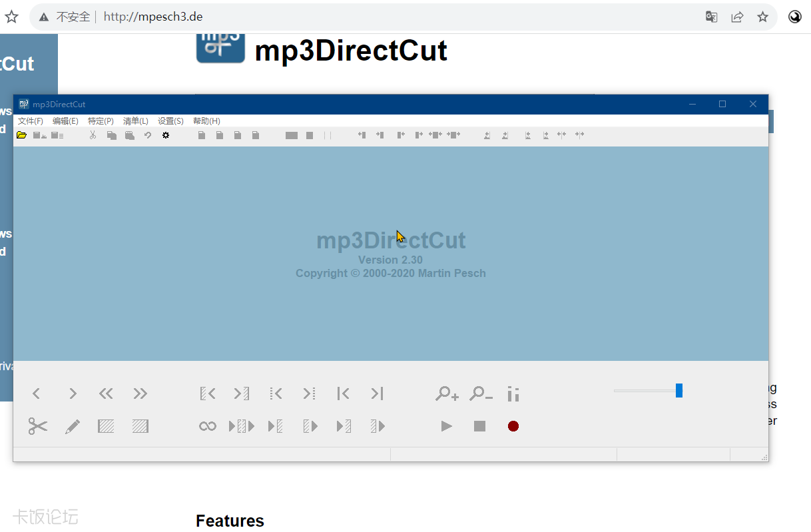Jump to the beginning of the track
Viewport: 811px width, 532px height.
(x=343, y=394)
